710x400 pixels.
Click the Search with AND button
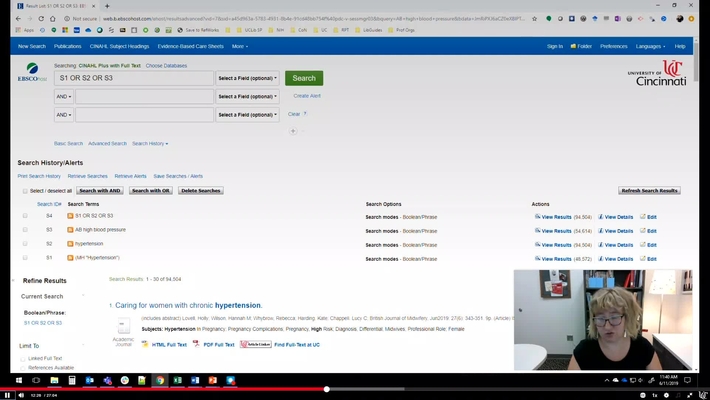[x=100, y=191]
